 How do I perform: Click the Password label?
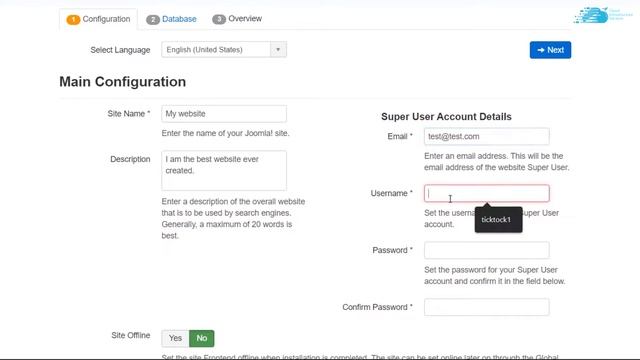point(392,250)
